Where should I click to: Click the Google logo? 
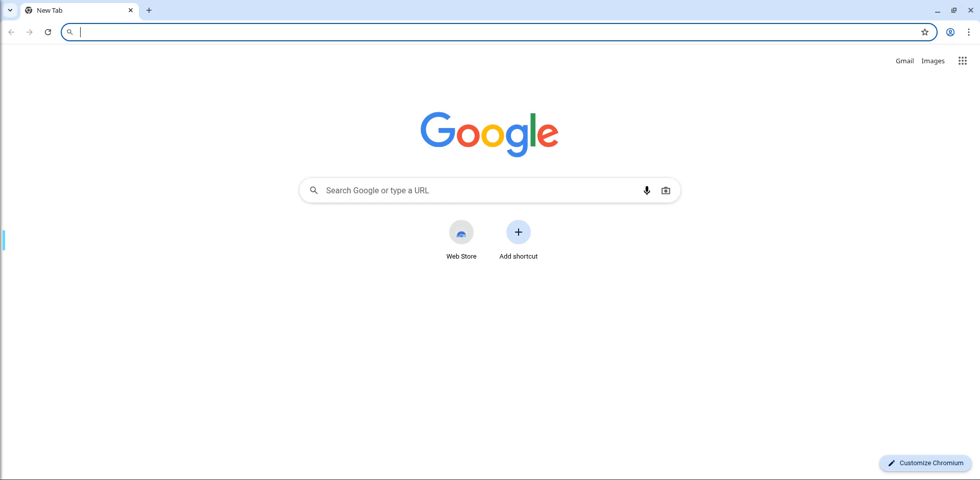(x=489, y=134)
